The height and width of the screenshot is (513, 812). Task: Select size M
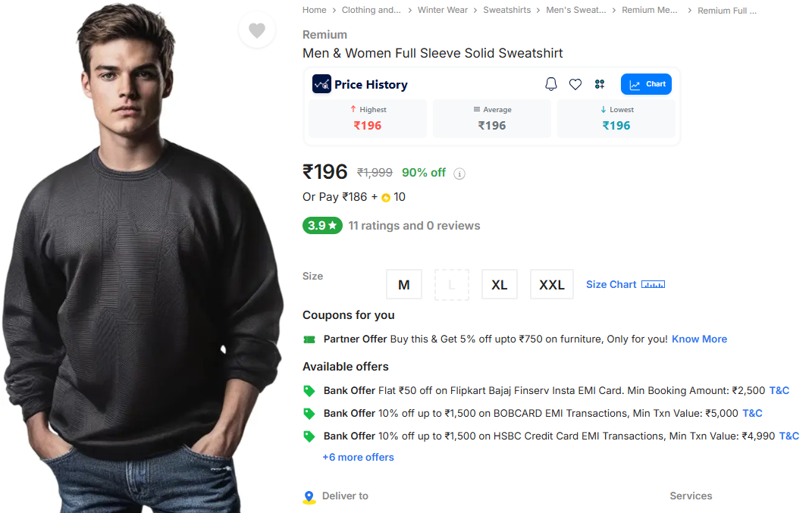coord(404,284)
